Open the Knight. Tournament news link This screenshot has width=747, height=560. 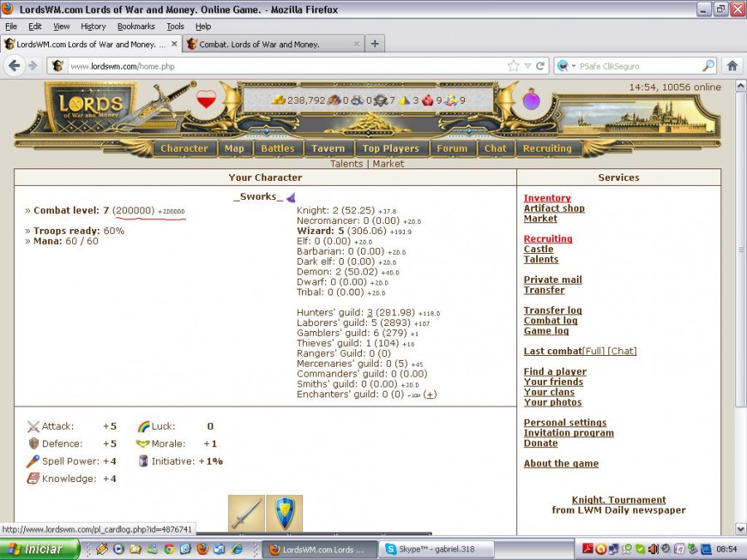click(x=619, y=499)
